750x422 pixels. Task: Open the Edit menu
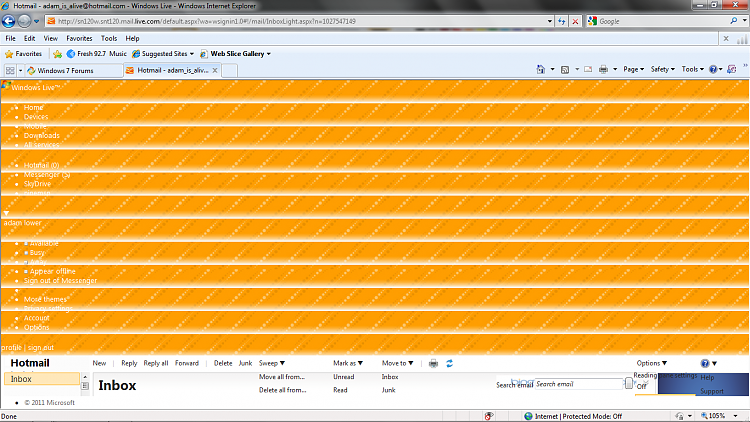click(x=30, y=38)
